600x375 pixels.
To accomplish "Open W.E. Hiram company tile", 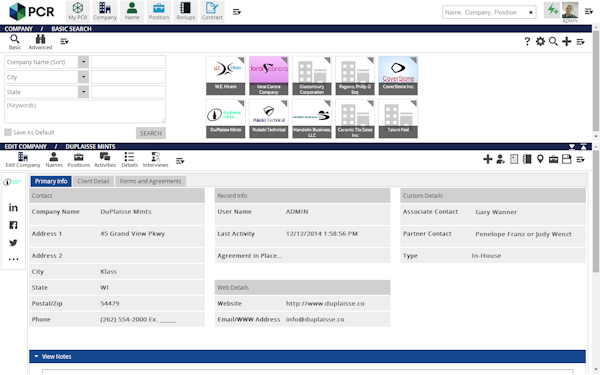I will tap(225, 75).
